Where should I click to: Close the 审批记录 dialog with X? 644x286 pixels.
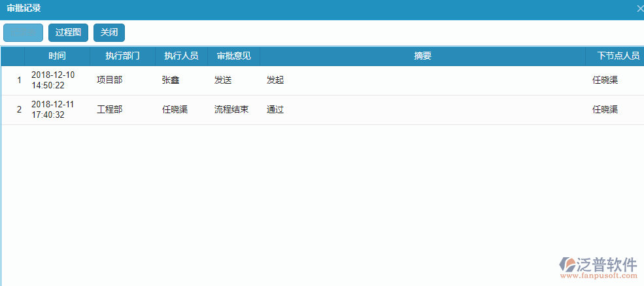640,9
